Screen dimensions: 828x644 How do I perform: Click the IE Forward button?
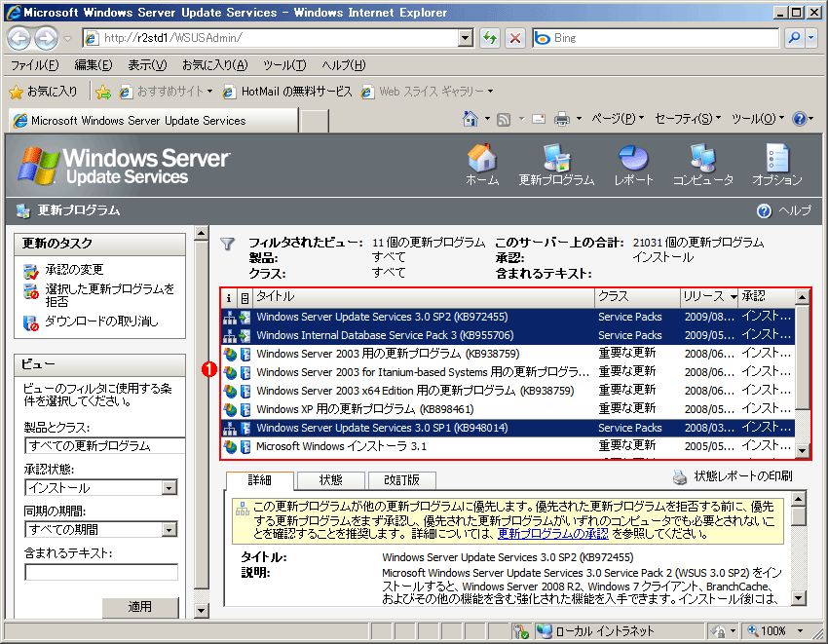[x=47, y=38]
